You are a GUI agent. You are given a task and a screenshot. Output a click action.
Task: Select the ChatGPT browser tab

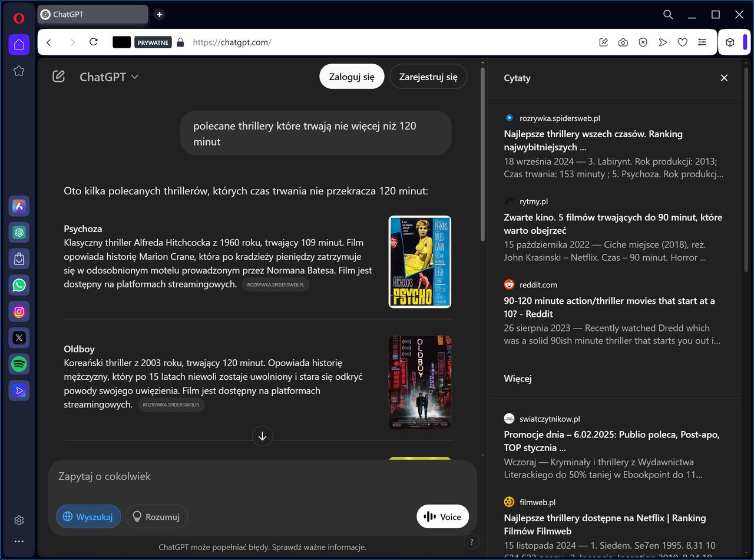[92, 14]
